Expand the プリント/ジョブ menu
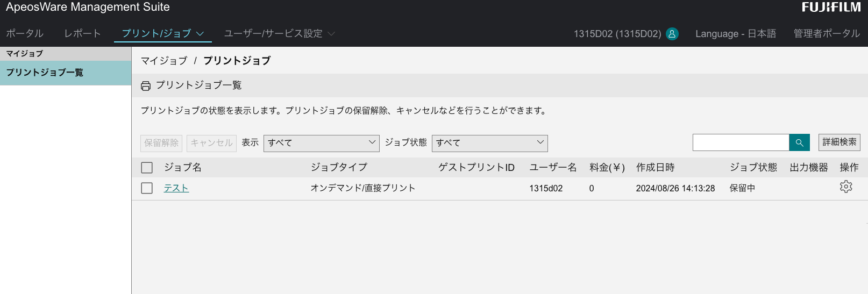This screenshot has height=294, width=868. click(162, 33)
